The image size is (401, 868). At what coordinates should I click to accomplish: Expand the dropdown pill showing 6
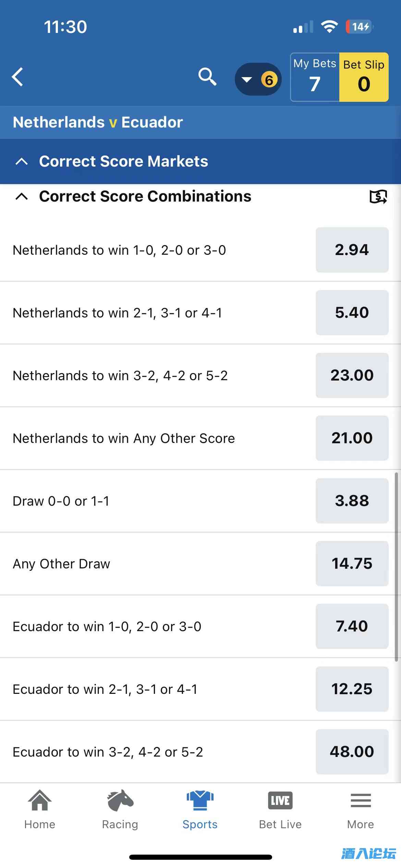[258, 80]
